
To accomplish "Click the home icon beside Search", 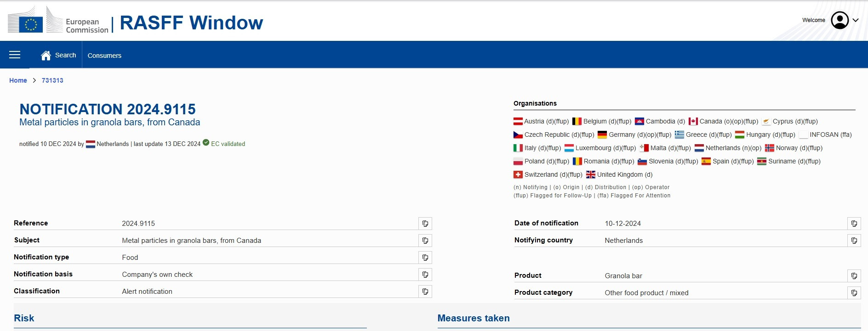I will click(x=46, y=56).
